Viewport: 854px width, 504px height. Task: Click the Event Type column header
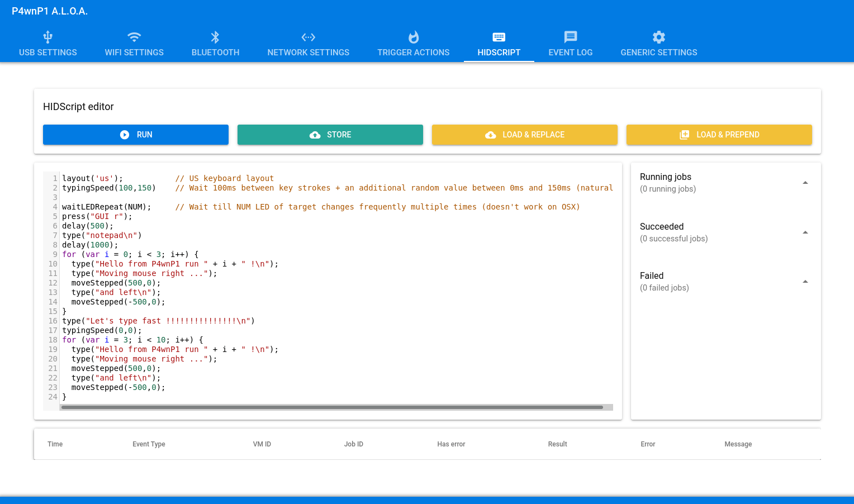[149, 444]
